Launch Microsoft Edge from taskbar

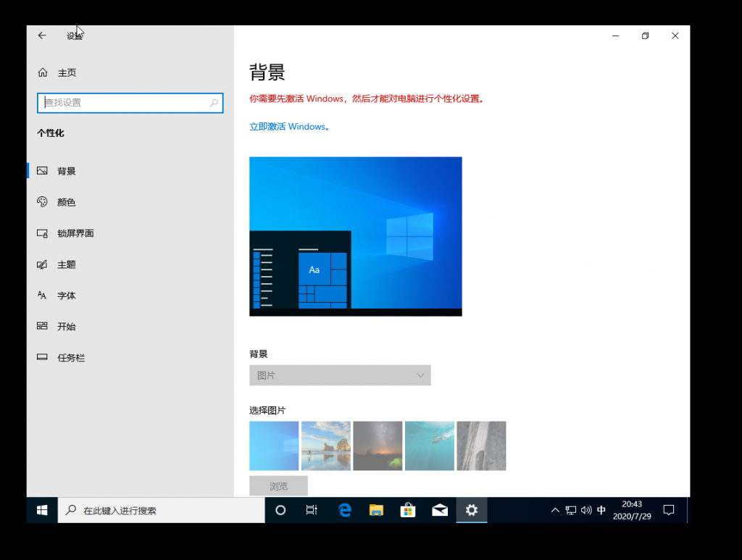coord(344,510)
